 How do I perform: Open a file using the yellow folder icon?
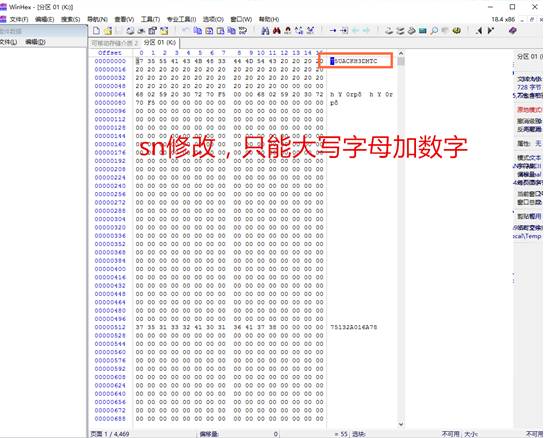(108, 31)
